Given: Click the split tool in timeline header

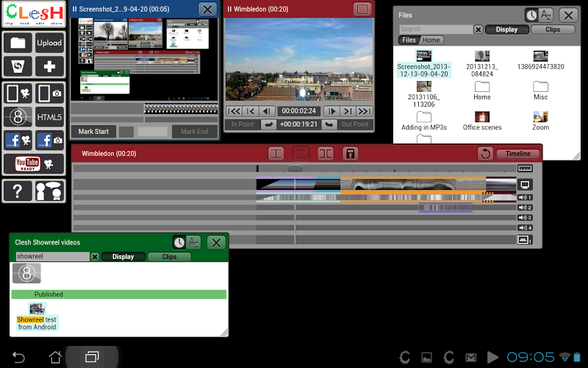Looking at the screenshot, I should (326, 154).
